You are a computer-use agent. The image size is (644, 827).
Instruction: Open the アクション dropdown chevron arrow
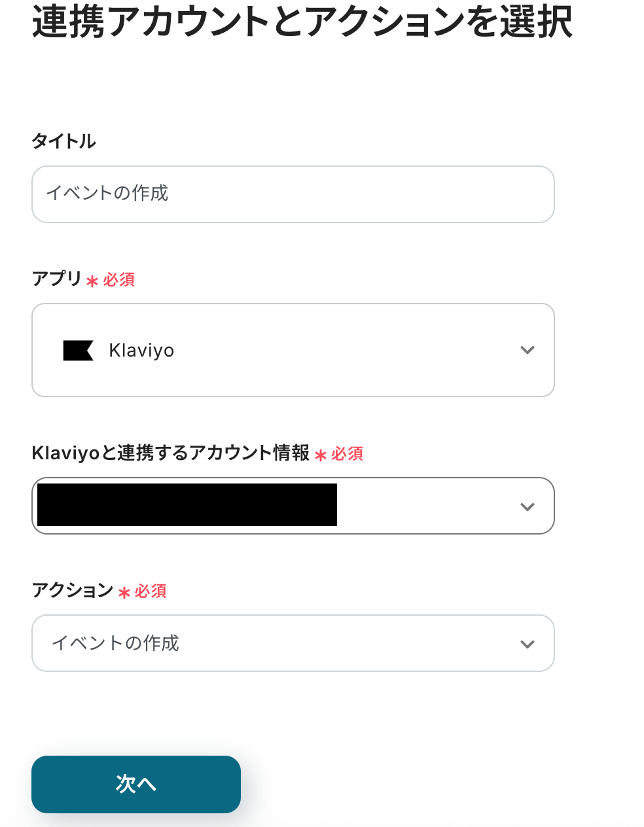(x=528, y=644)
